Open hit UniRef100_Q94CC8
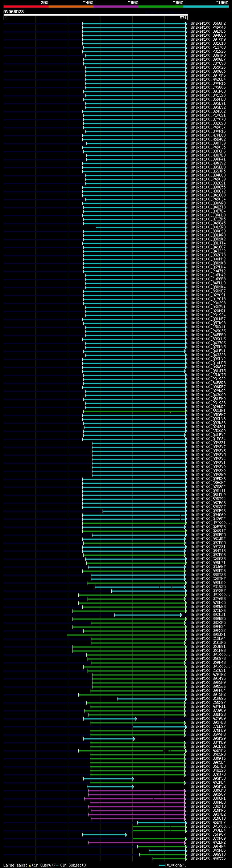 tap(208, 35)
